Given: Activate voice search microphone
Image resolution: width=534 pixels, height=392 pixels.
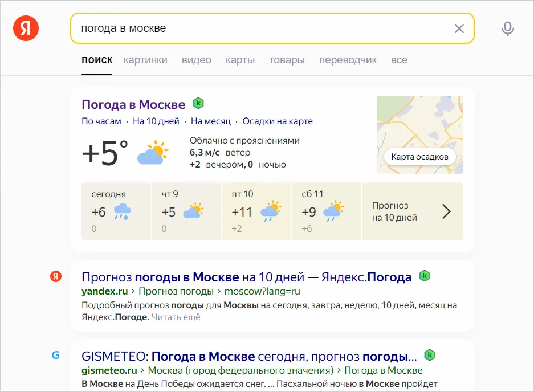Looking at the screenshot, I should pyautogui.click(x=507, y=28).
